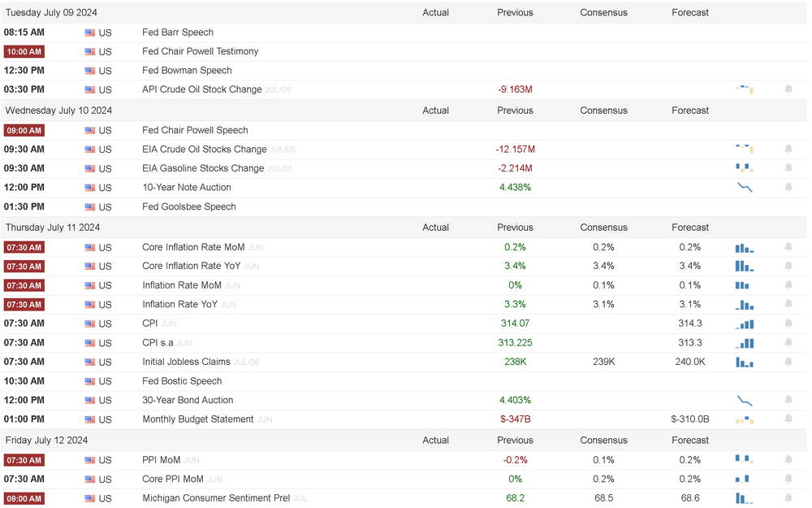Toggle notification bell for Initial Jobless Claims
Viewport: 812px width, 508px height.
tap(788, 362)
